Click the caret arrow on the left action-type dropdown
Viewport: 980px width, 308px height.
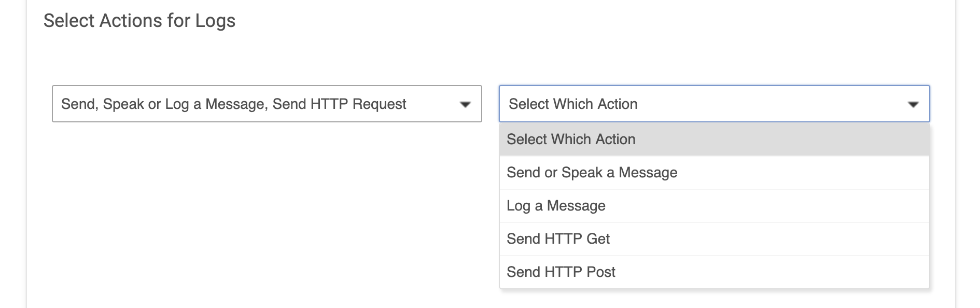(x=465, y=105)
